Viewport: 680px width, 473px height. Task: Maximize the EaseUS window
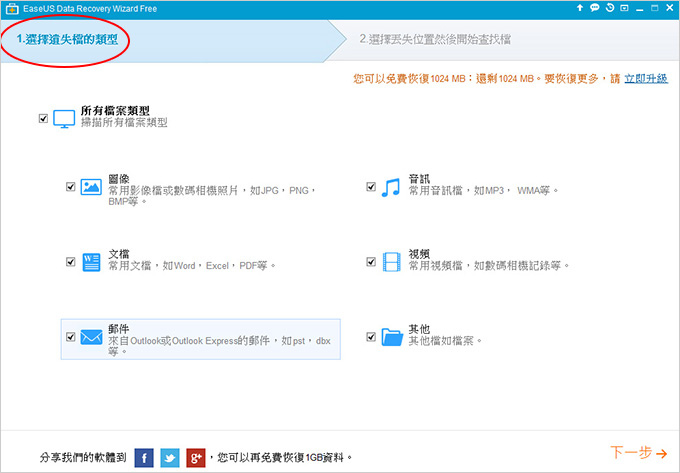click(654, 8)
